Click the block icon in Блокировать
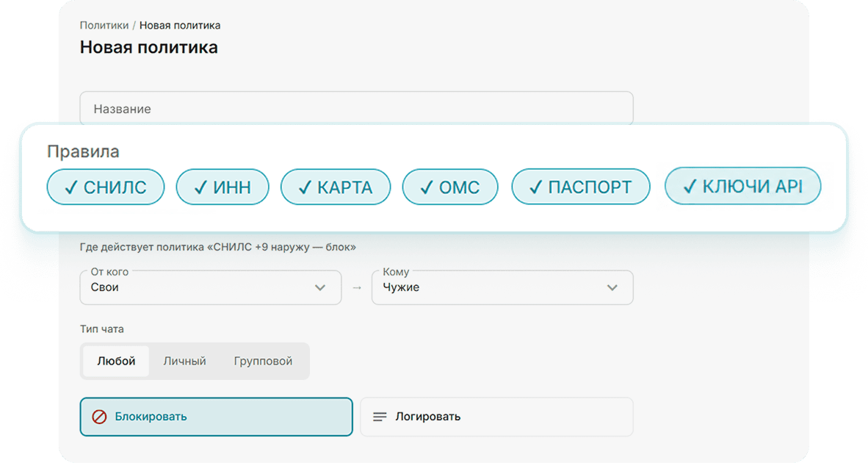Image resolution: width=868 pixels, height=463 pixels. pyautogui.click(x=99, y=417)
